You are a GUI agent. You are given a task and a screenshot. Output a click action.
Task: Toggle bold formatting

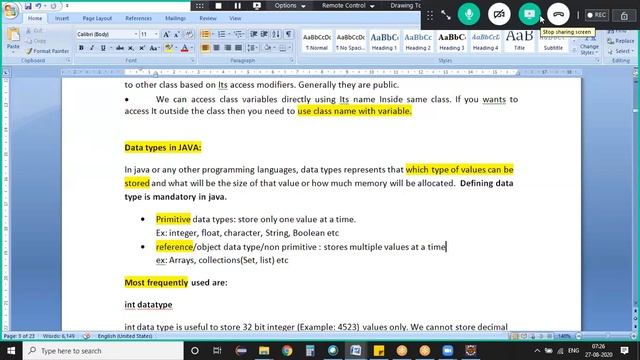pos(81,48)
